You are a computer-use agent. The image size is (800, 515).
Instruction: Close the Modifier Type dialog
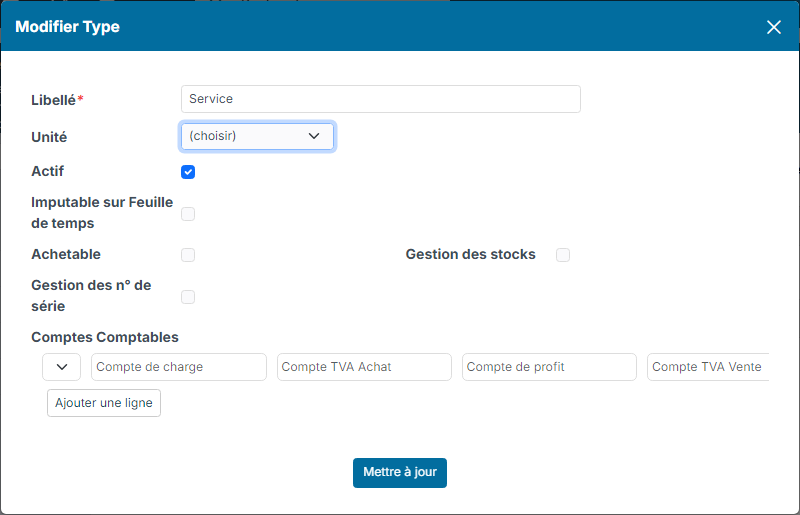(x=773, y=27)
